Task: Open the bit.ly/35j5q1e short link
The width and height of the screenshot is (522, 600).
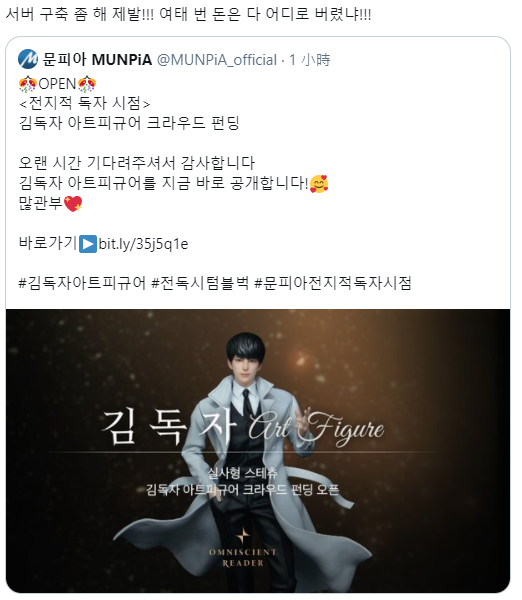Action: click(x=143, y=244)
